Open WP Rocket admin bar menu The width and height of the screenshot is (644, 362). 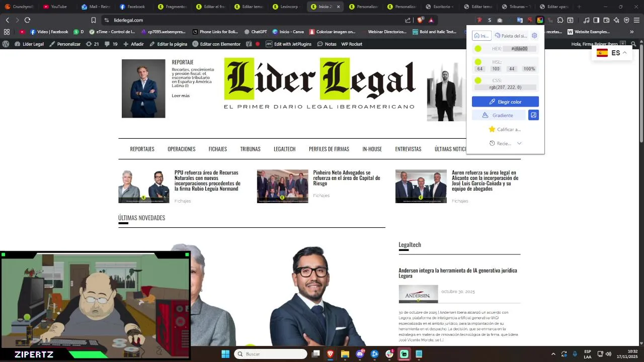point(352,44)
